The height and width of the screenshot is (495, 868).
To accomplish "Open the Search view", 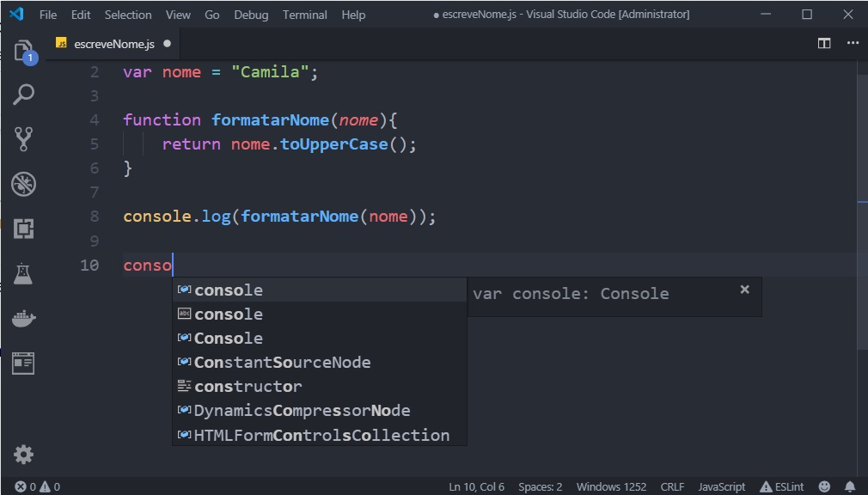I will tap(23, 95).
